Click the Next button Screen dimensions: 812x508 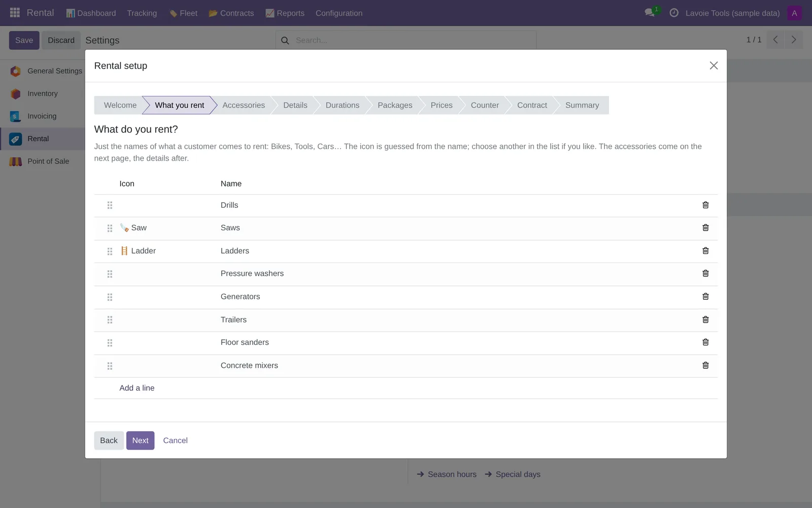click(140, 440)
